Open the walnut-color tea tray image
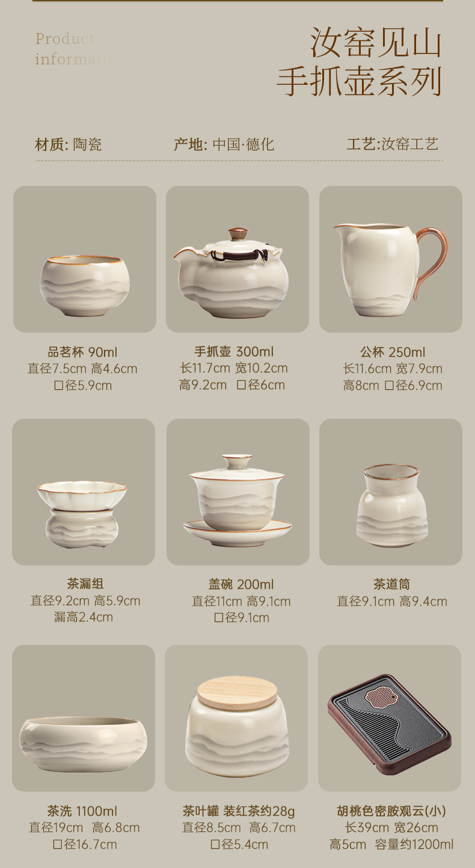Viewport: 475px width, 868px height. 390,718
